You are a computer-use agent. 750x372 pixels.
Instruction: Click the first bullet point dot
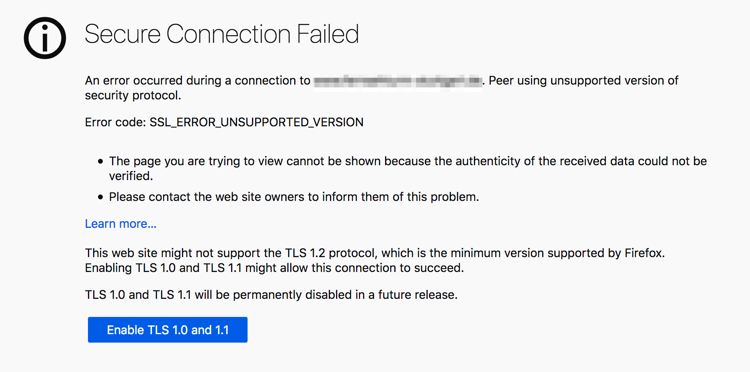pyautogui.click(x=100, y=162)
